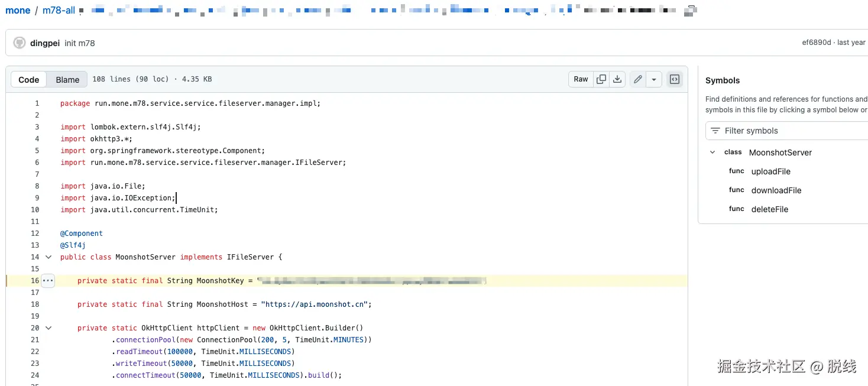Copy raw file contents icon
This screenshot has height=386, width=868.
601,79
